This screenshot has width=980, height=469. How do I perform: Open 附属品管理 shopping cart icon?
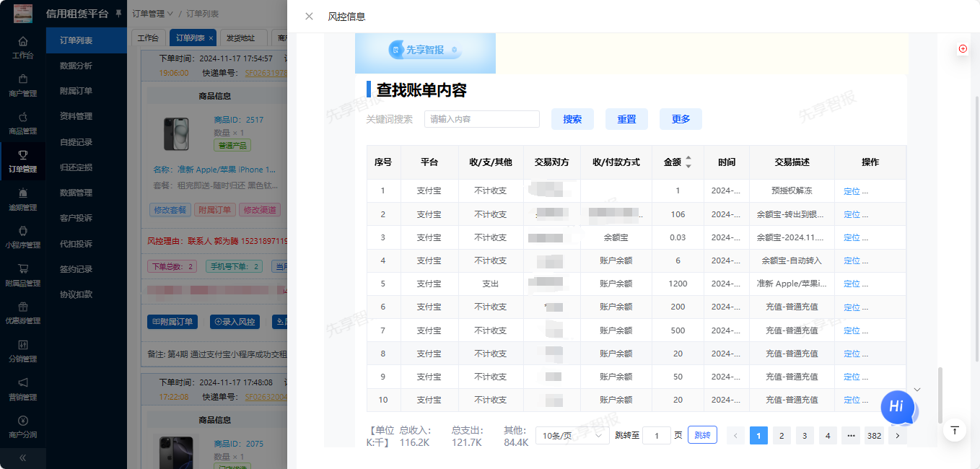coord(23,275)
